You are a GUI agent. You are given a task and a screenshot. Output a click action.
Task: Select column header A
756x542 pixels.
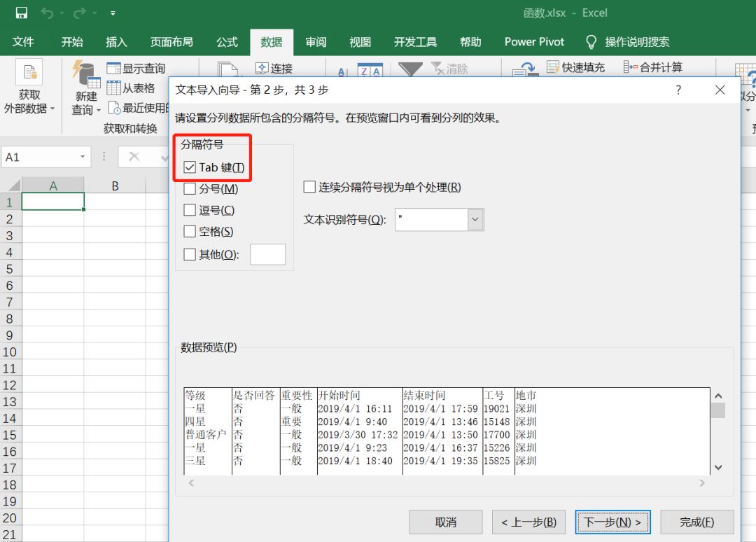point(53,186)
